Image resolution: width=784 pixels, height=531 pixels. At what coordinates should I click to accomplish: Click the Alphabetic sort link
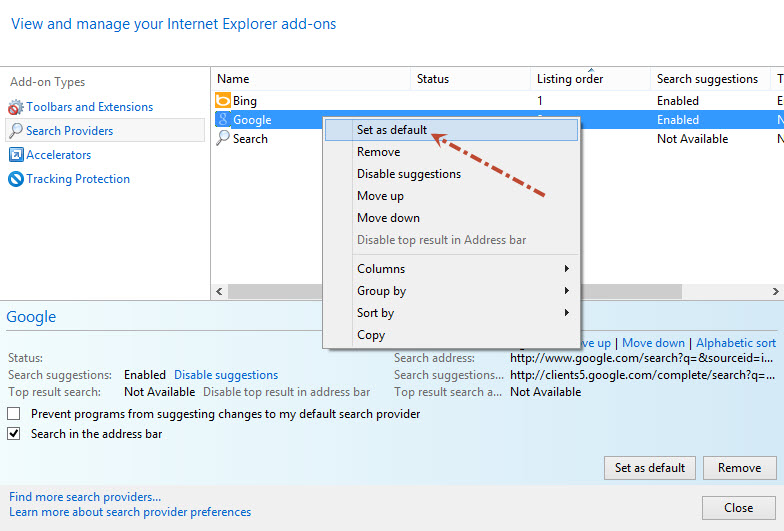click(736, 343)
